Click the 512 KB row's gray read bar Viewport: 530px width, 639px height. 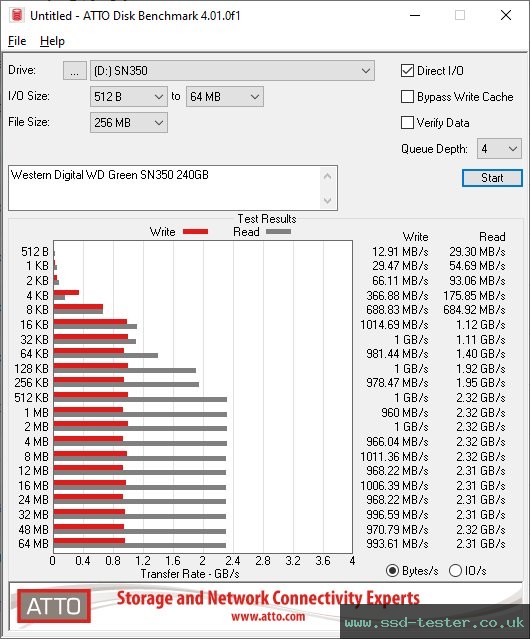point(140,399)
